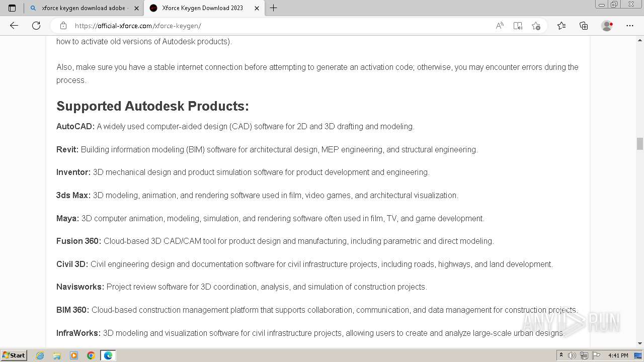
Task: Enter Immersive Reader mode
Action: click(x=518, y=26)
